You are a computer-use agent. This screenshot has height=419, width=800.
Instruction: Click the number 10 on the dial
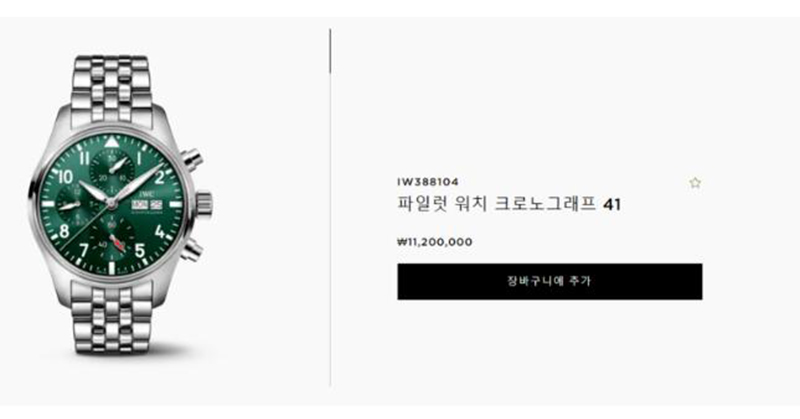pyautogui.click(x=65, y=177)
